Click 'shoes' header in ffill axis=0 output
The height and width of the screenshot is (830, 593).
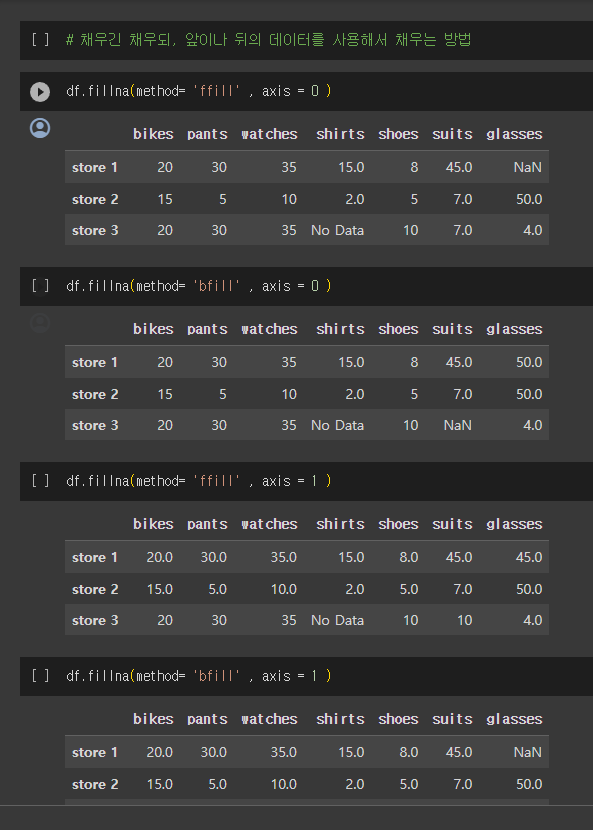(398, 134)
